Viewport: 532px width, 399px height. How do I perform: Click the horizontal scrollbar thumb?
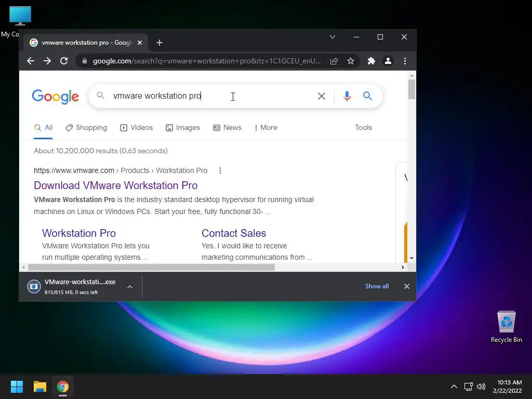(x=151, y=268)
